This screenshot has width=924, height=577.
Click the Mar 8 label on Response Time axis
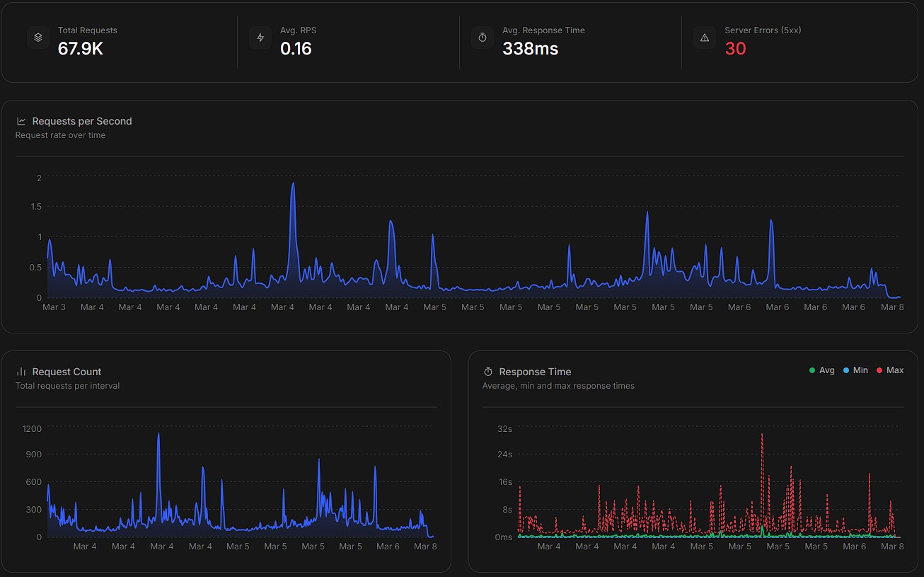pos(892,547)
